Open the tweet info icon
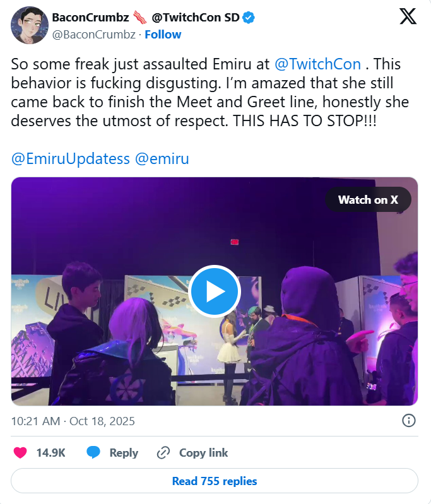 pos(408,421)
